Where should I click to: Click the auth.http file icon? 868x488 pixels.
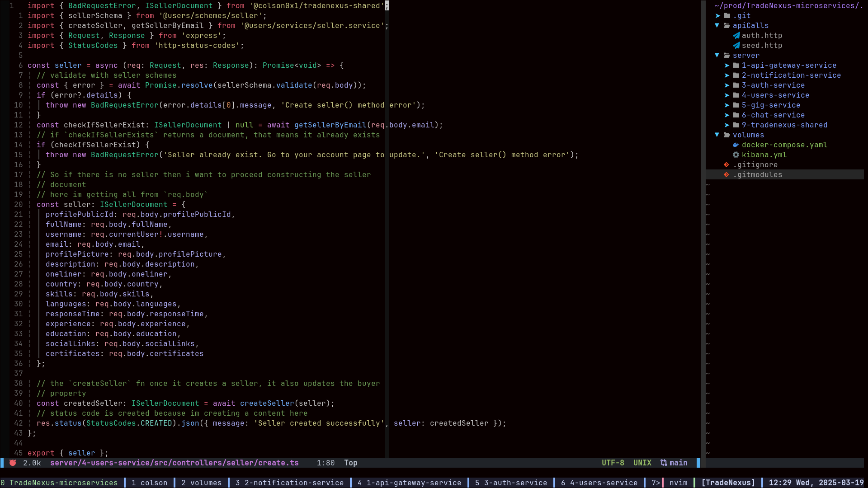click(736, 36)
